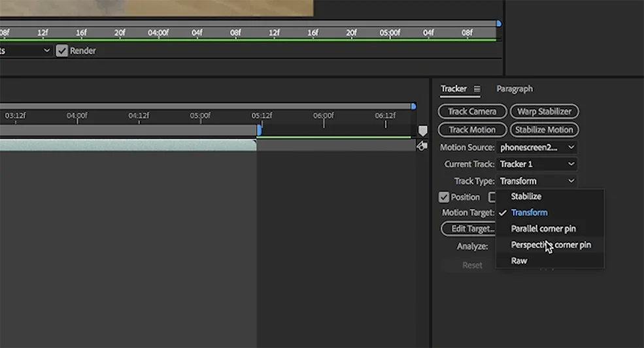Expand the Current Track Tracker 1 dropdown
644x348 pixels.
[536, 164]
